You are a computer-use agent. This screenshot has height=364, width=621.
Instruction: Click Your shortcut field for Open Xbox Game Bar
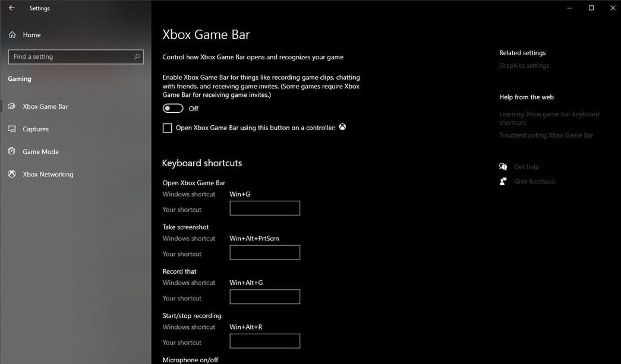(264, 208)
